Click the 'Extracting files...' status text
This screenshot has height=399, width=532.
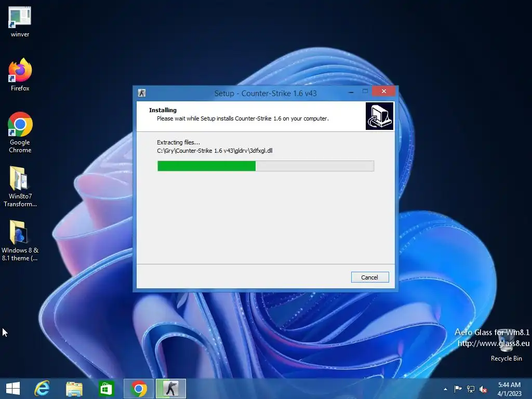[x=178, y=142]
